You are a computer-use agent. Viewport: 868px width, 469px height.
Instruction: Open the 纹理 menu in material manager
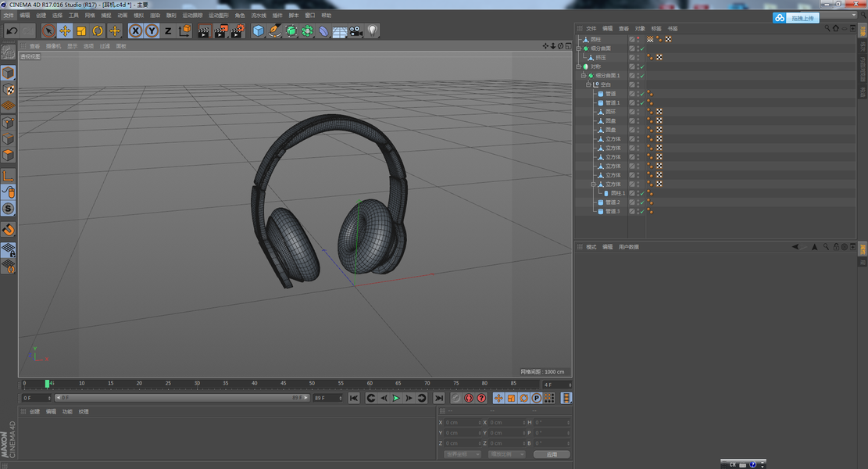(x=84, y=411)
